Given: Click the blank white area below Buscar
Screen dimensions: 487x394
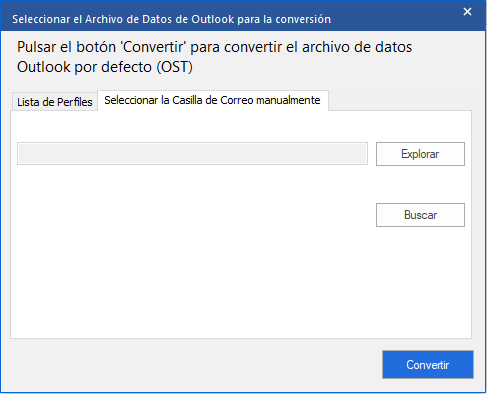Looking at the screenshot, I should 241,283.
